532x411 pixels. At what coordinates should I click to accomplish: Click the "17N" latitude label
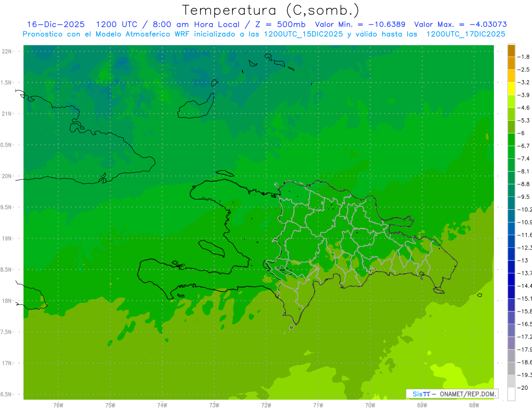pos(7,363)
